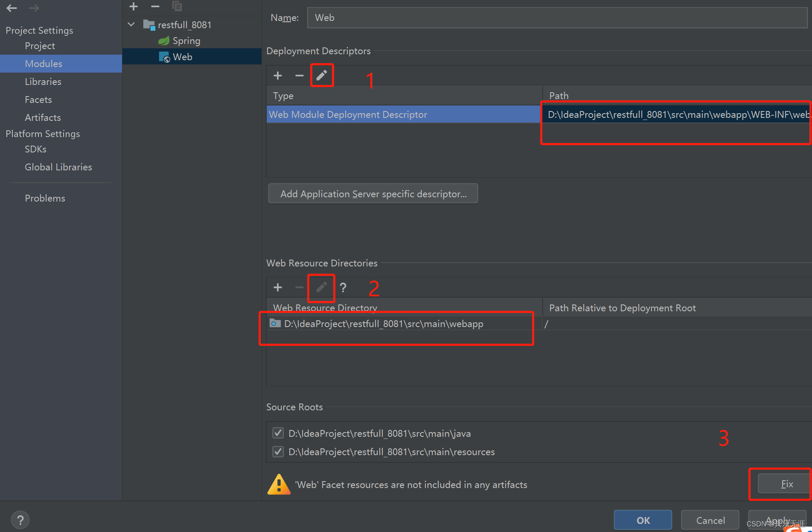The height and width of the screenshot is (532, 812).
Task: Click the Name input field
Action: [x=557, y=18]
